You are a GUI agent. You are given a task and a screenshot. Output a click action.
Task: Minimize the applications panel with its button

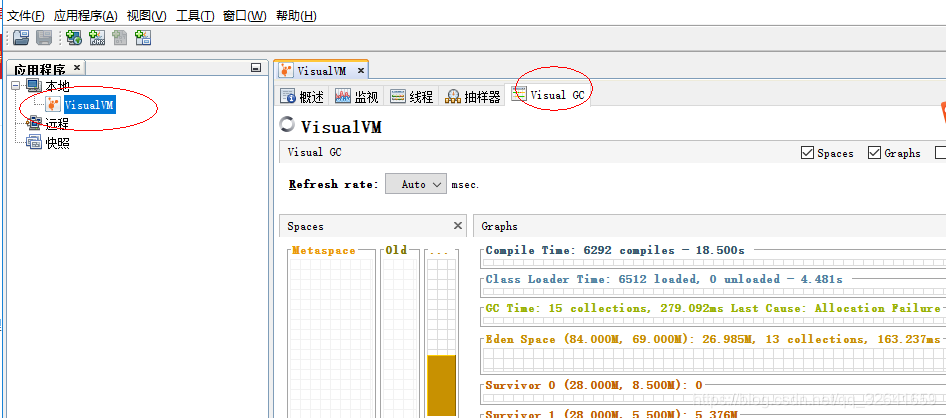coord(256,68)
